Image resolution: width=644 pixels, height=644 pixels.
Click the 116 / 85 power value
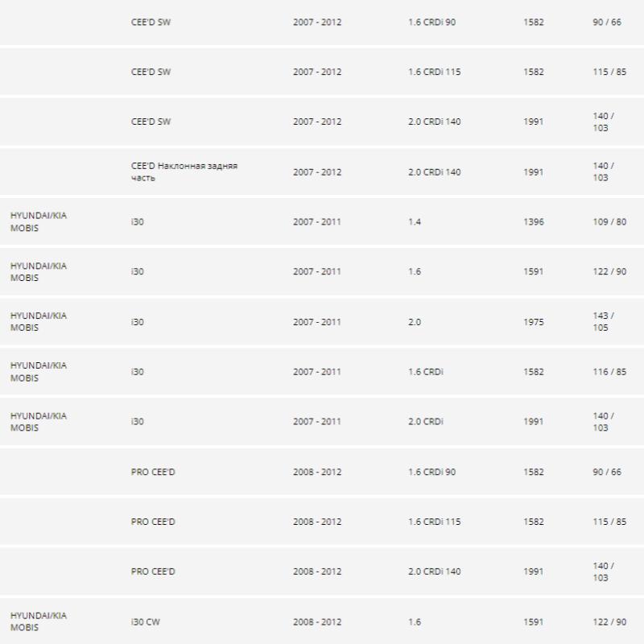[609, 372]
